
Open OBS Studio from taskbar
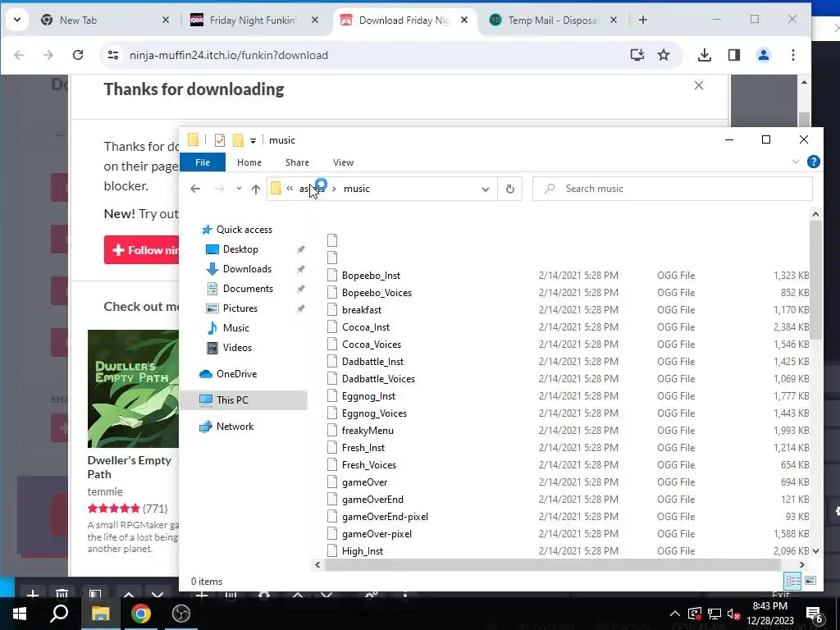(181, 614)
